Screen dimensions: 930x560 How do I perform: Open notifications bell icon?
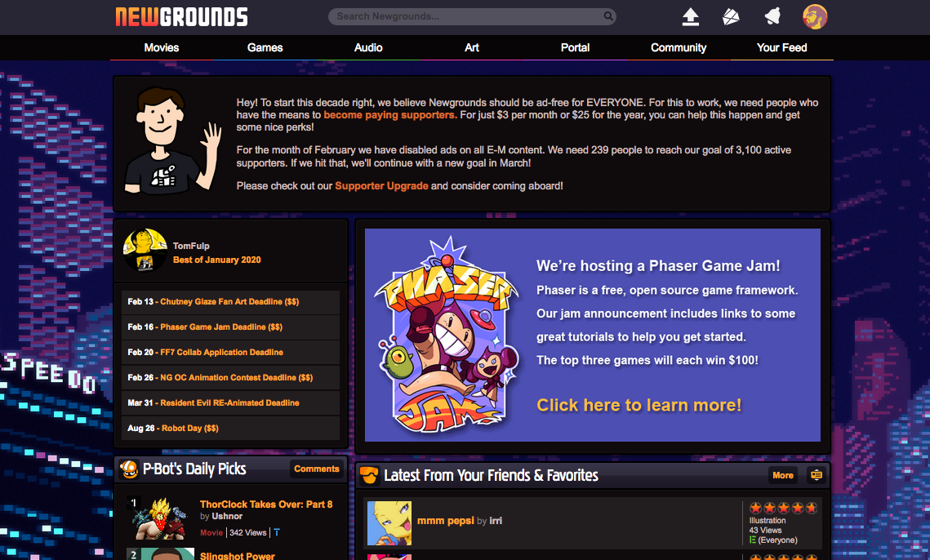(x=772, y=16)
